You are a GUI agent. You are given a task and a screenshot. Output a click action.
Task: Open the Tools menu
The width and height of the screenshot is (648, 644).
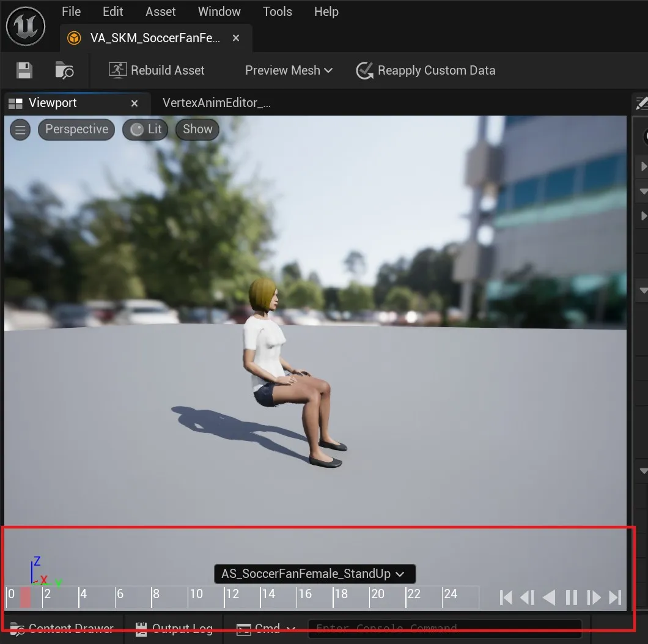click(277, 12)
